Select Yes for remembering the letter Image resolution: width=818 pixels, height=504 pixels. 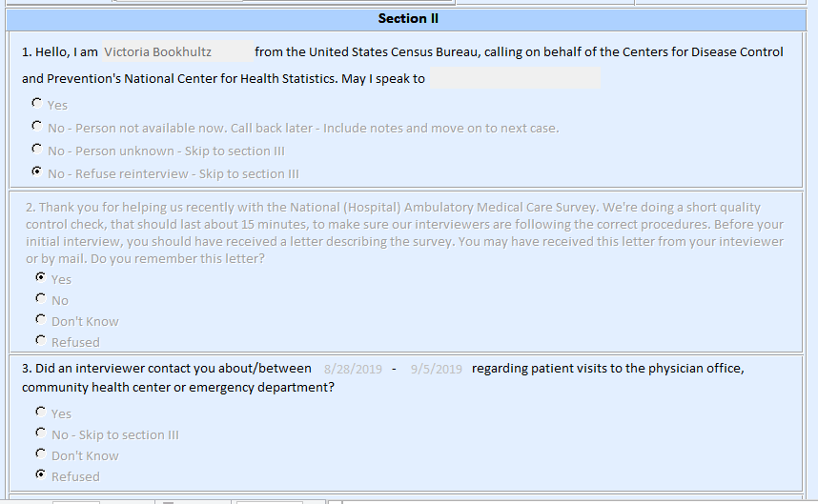click(x=40, y=278)
